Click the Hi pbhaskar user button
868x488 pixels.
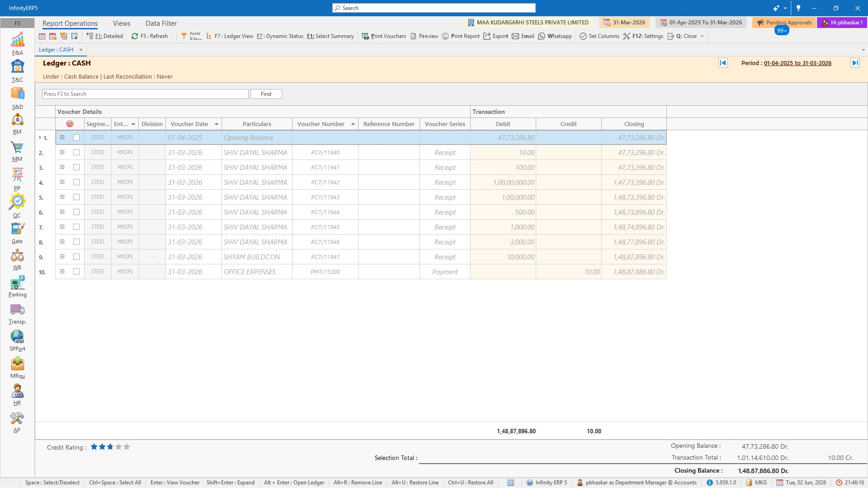coord(842,23)
